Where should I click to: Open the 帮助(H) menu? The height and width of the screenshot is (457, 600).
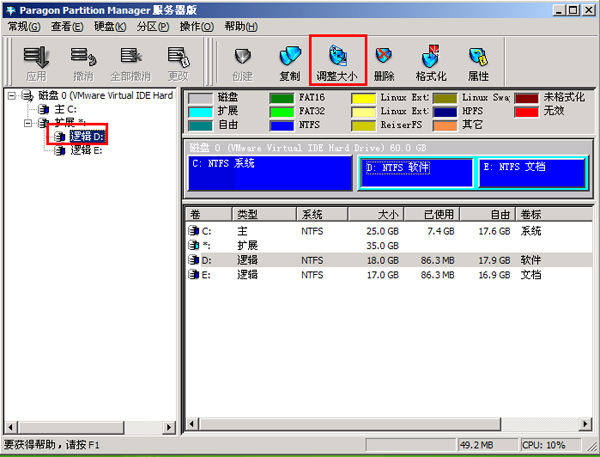tap(241, 26)
